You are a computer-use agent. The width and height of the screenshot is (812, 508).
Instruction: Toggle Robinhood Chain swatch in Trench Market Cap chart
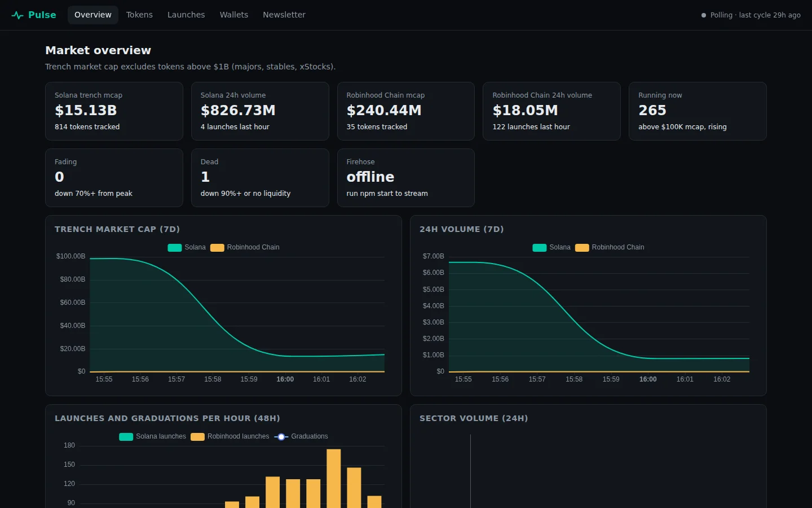(x=217, y=248)
